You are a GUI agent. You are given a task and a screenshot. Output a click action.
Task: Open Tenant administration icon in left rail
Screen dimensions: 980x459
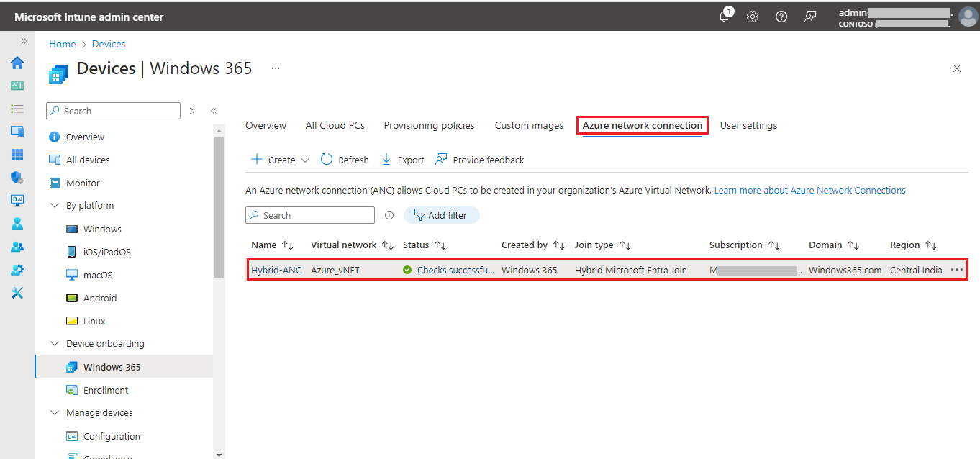17,270
